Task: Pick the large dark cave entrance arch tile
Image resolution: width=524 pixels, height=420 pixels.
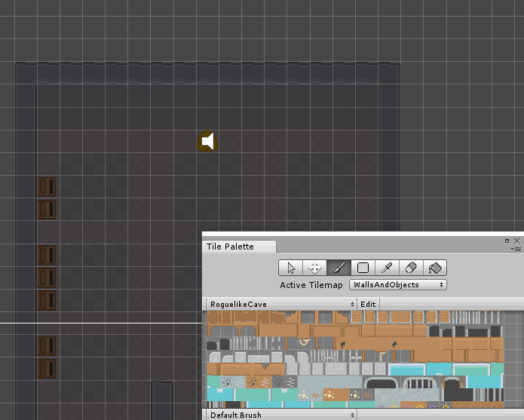Action: click(x=381, y=382)
